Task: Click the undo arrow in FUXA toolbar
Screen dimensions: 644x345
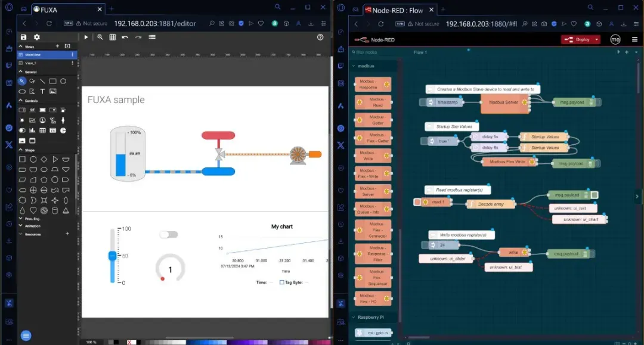Action: click(x=125, y=37)
